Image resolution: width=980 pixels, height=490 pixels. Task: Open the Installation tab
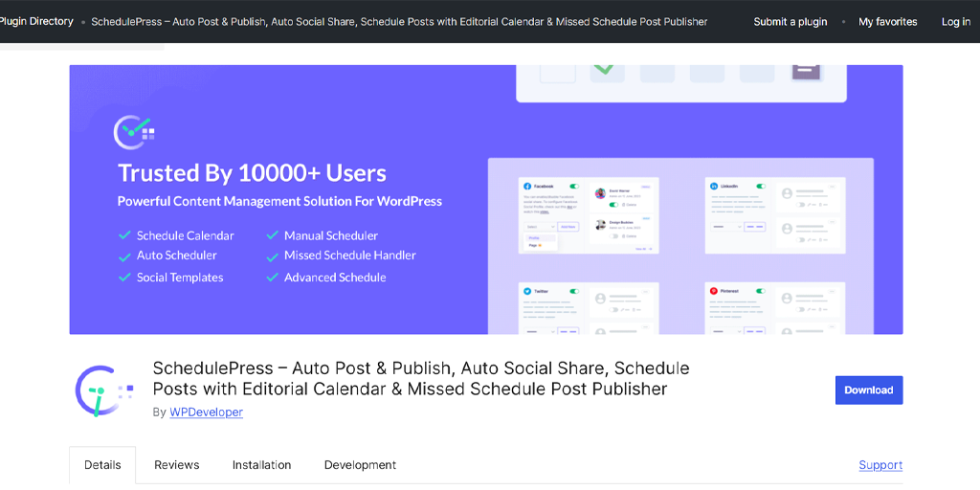(262, 465)
